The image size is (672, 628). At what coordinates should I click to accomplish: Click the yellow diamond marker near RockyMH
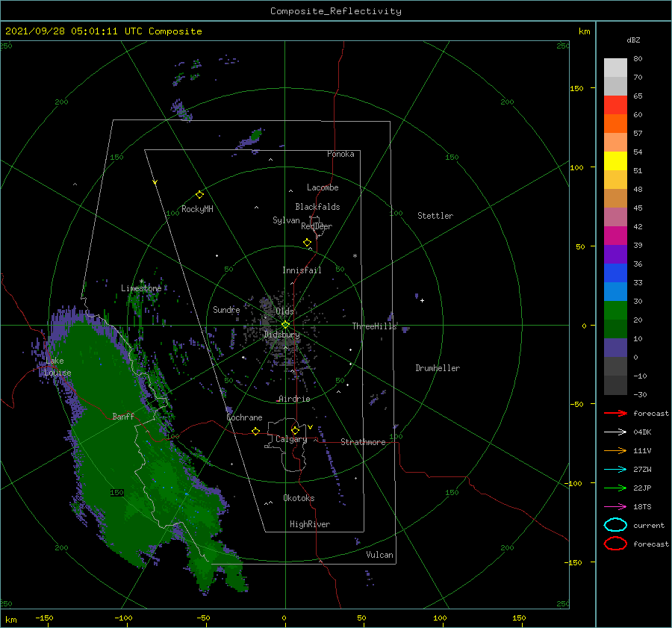(x=199, y=195)
